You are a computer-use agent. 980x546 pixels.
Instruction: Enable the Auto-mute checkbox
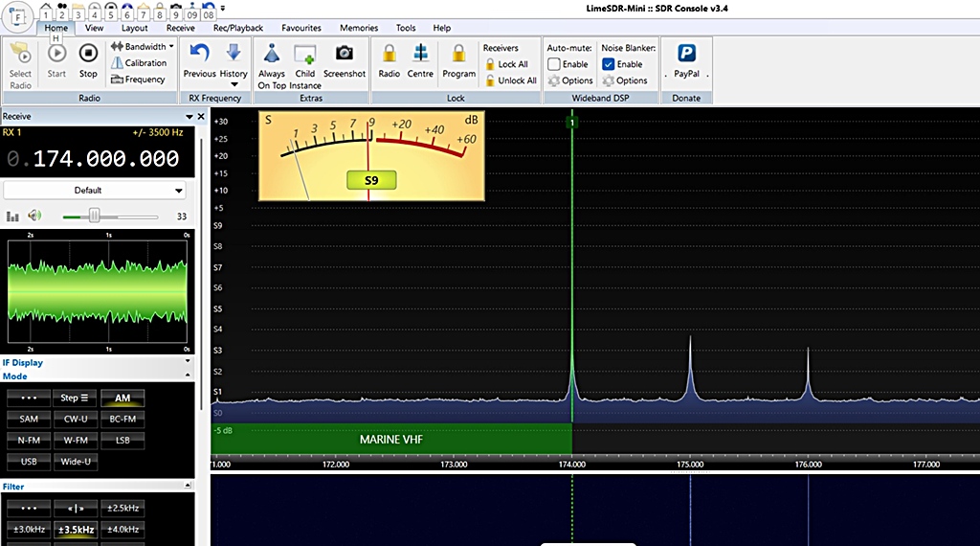554,64
